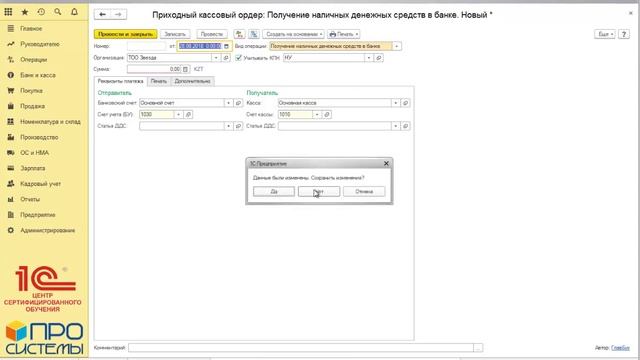
Task: Click the document structure icon beside Дт/Кт
Action: point(254,34)
